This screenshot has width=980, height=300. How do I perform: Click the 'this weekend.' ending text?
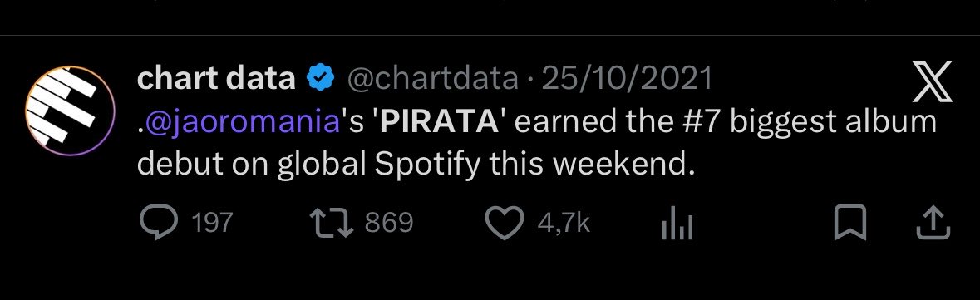pos(593,163)
